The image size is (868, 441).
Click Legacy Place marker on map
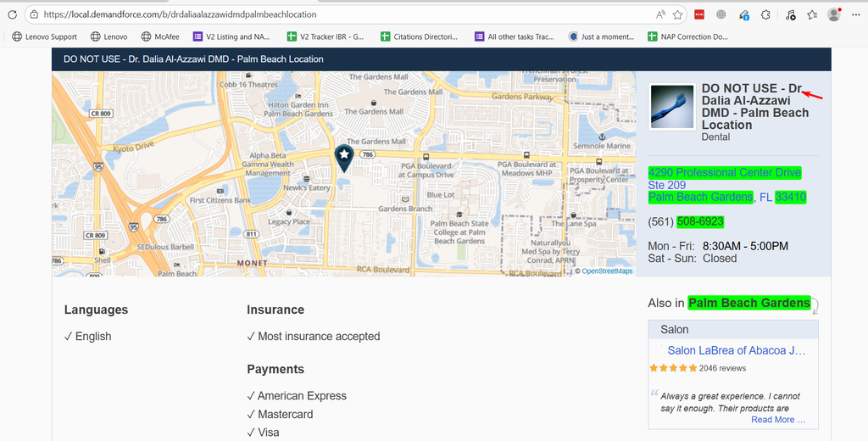tap(289, 213)
